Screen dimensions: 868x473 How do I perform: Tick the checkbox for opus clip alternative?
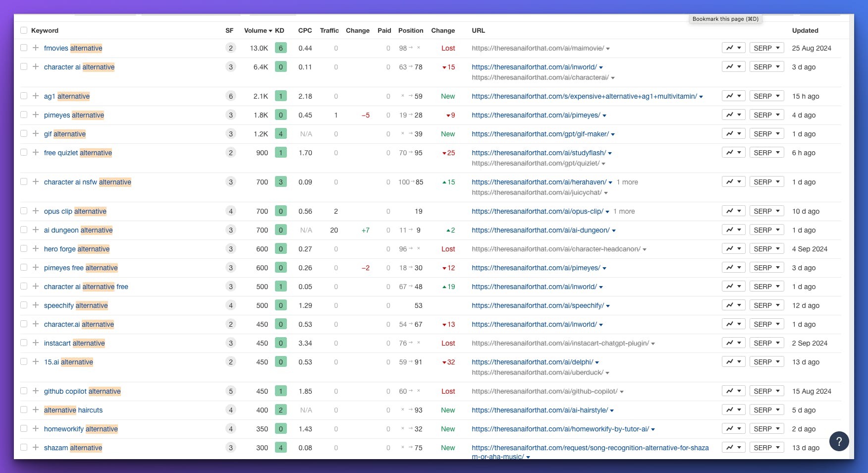click(24, 211)
